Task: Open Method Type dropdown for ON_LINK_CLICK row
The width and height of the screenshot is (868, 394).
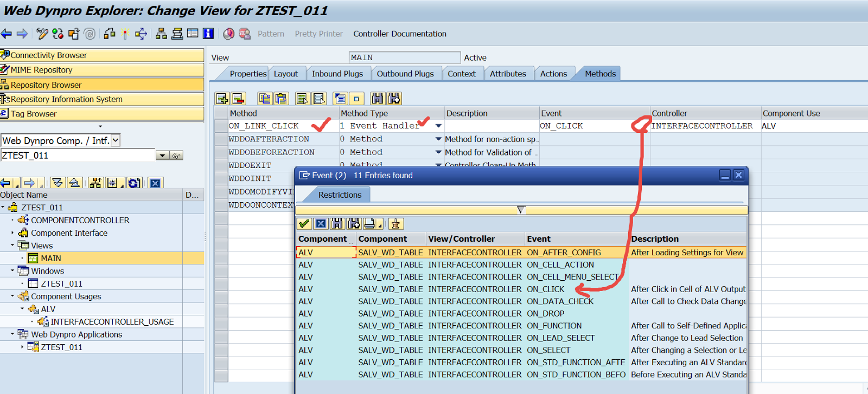Action: pos(438,126)
